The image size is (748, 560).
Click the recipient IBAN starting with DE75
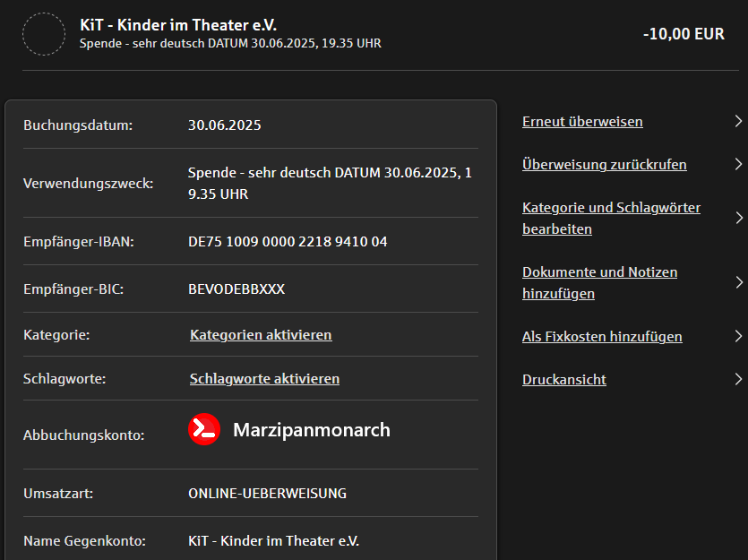pyautogui.click(x=288, y=242)
